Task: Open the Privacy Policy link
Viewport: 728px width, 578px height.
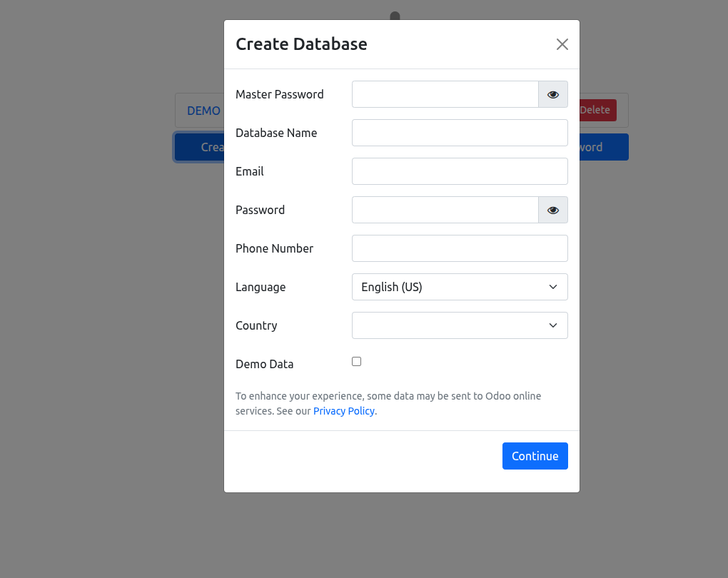Action: coord(344,411)
